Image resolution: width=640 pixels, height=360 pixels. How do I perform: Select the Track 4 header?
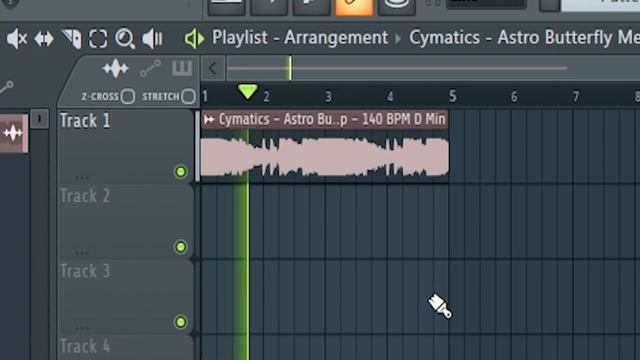pyautogui.click(x=126, y=347)
